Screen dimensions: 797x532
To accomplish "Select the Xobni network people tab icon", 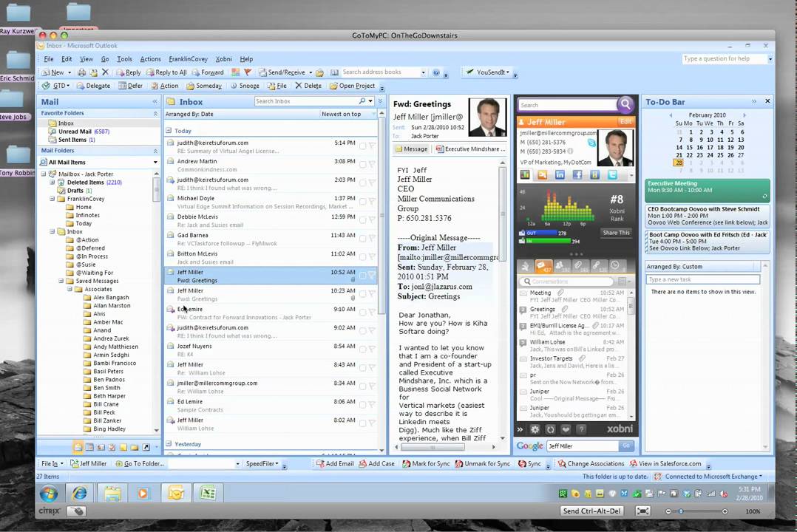I will tap(561, 265).
